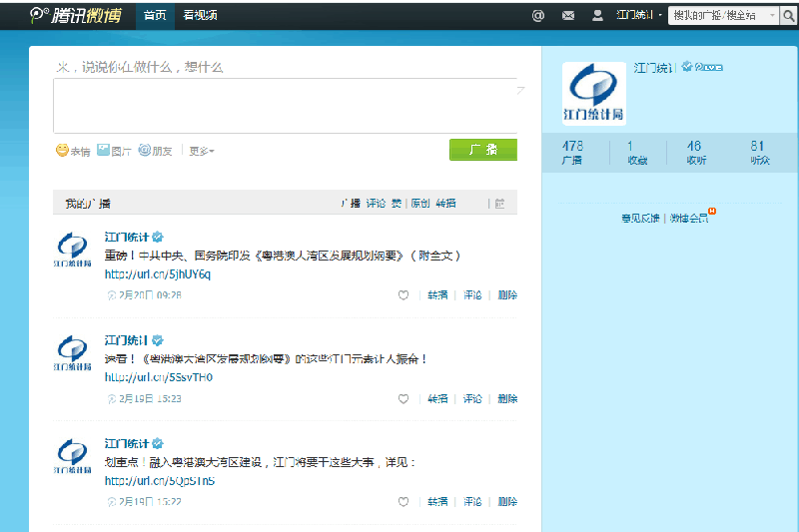Click the Qlive badge in profile header
799x532 pixels.
click(x=709, y=67)
